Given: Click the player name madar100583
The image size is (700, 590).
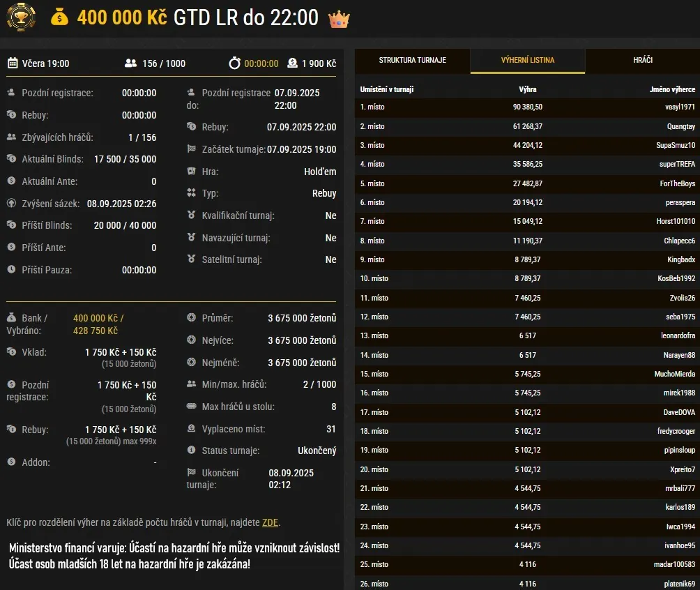Looking at the screenshot, I should click(x=675, y=564).
